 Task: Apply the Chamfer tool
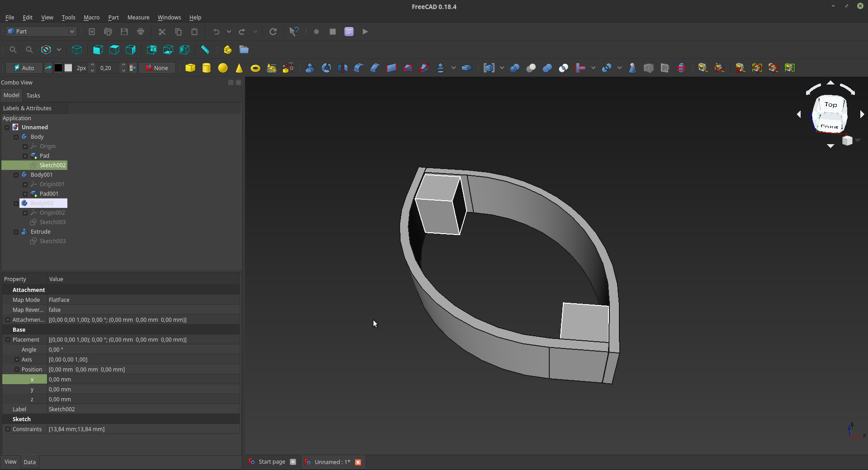[375, 68]
